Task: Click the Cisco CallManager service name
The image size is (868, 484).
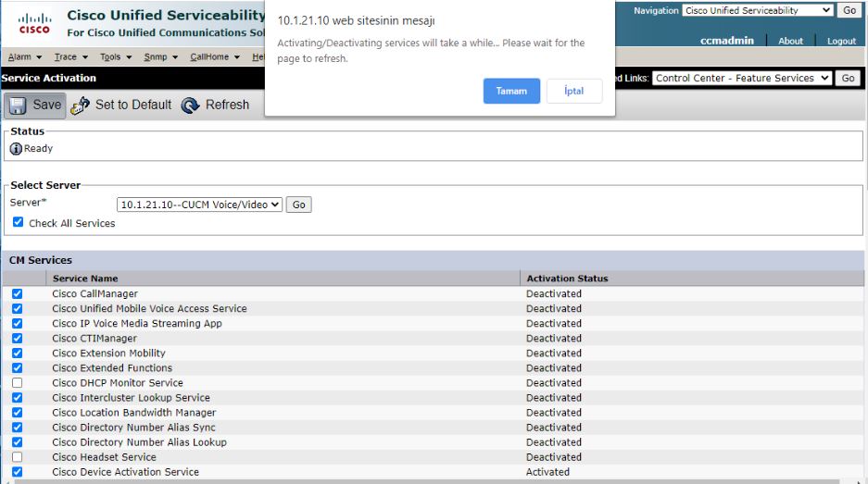Action: [95, 293]
